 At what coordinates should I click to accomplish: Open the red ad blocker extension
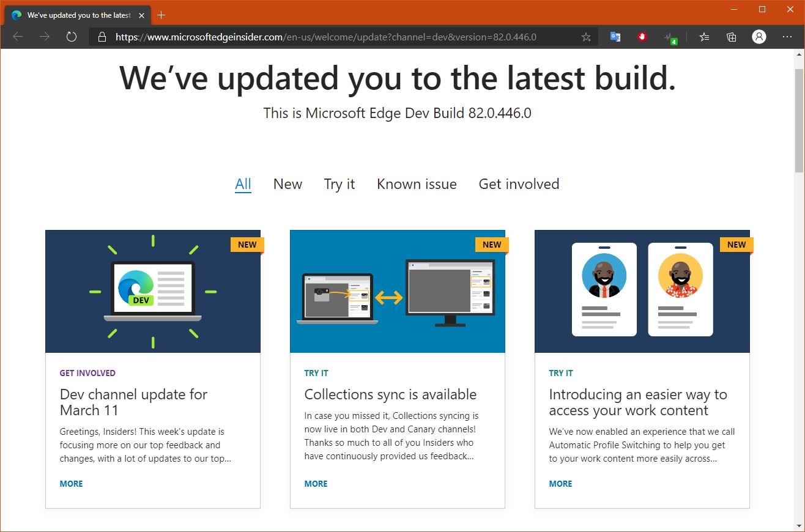642,37
